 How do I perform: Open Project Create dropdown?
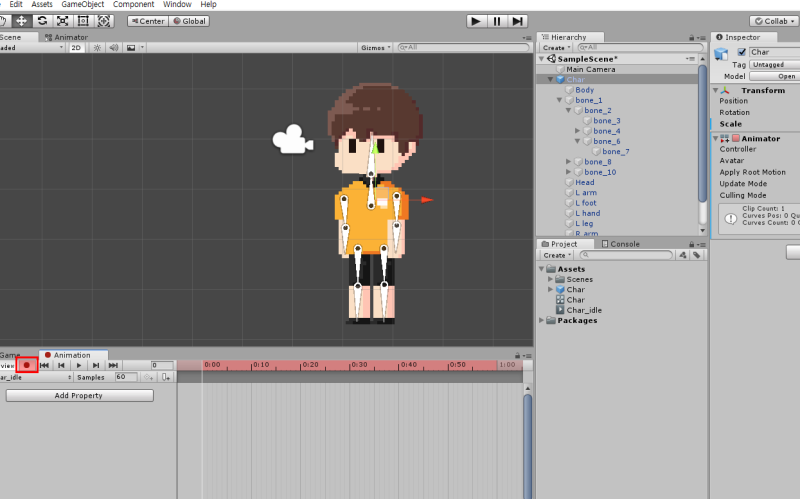pyautogui.click(x=557, y=255)
